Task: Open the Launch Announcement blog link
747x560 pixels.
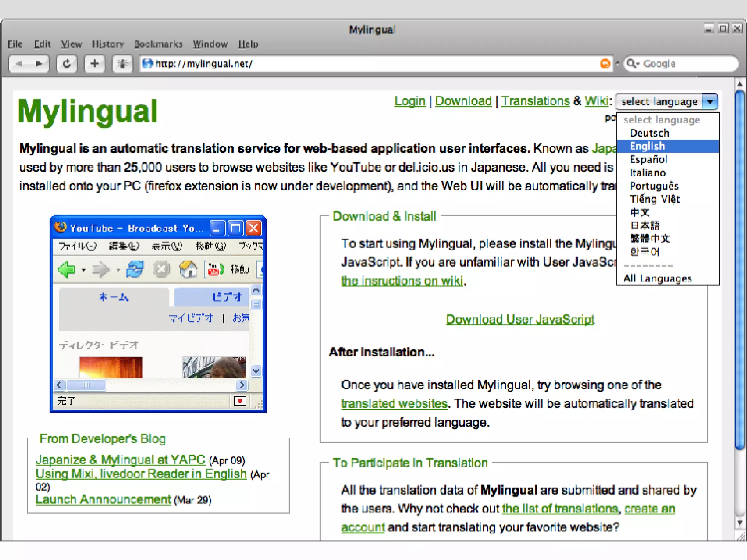Action: (103, 499)
